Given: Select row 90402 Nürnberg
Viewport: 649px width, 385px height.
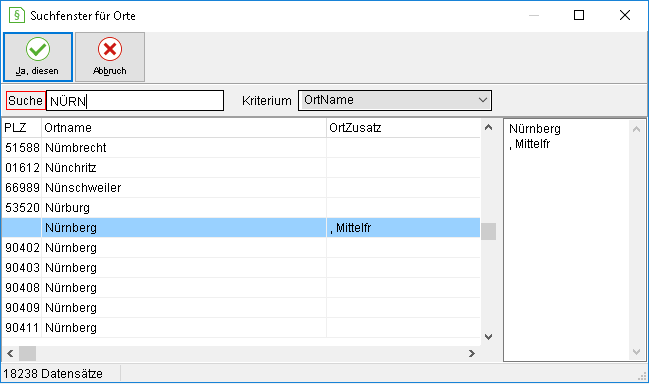Looking at the screenshot, I should point(241,248).
